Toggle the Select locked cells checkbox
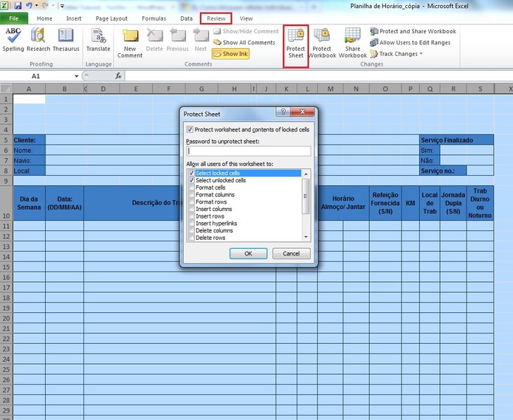513x420 pixels. tap(192, 173)
